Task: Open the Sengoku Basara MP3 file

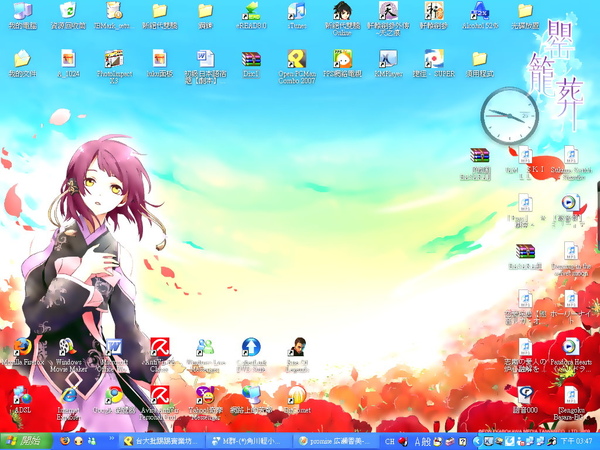Action: click(x=571, y=403)
